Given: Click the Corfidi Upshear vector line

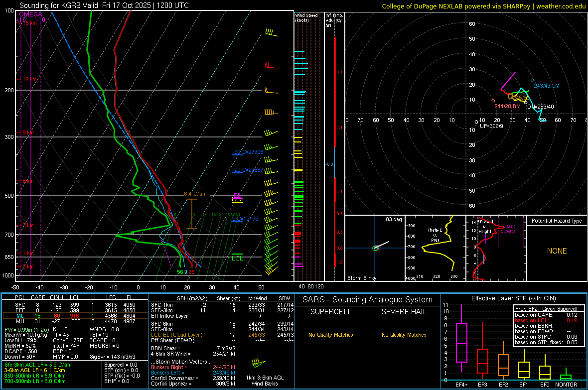Looking at the screenshot, I should (x=193, y=384).
